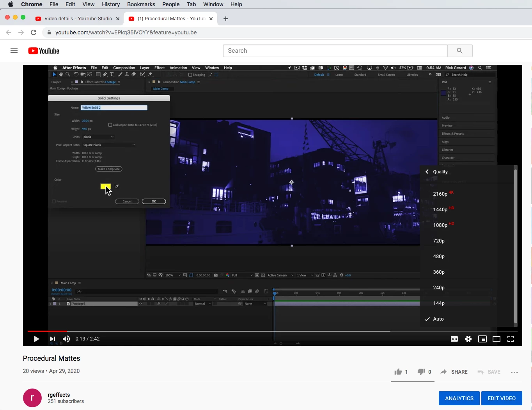Click the Quality menu scrollbar
532x410 pixels.
(x=516, y=246)
